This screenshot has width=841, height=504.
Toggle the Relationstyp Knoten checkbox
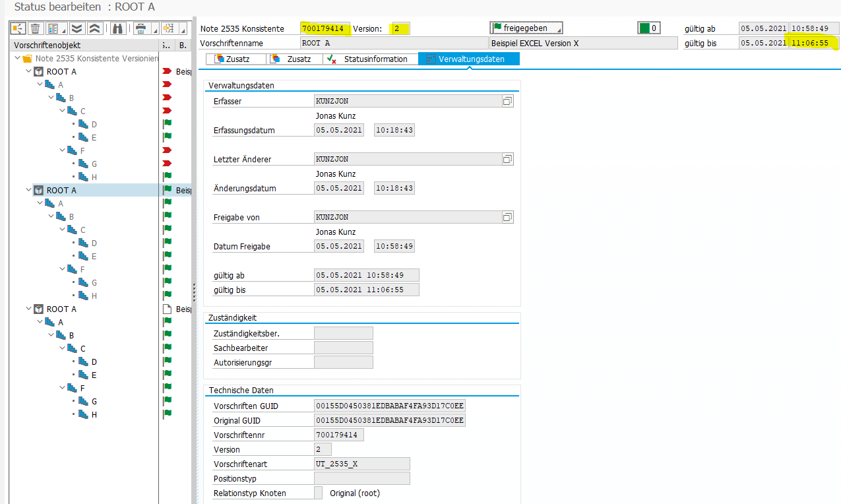pyautogui.click(x=319, y=493)
